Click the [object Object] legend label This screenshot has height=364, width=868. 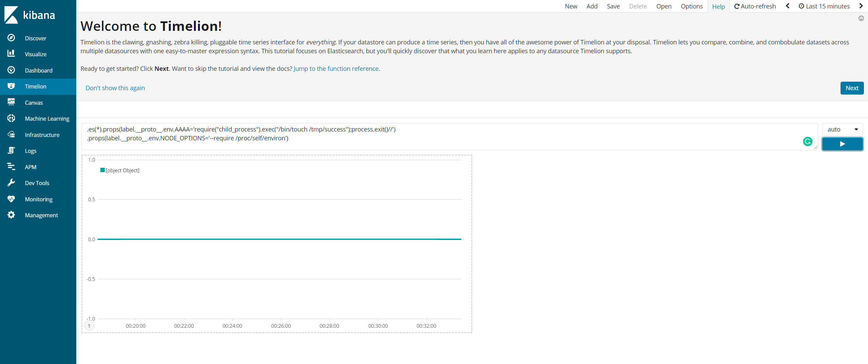click(x=122, y=170)
